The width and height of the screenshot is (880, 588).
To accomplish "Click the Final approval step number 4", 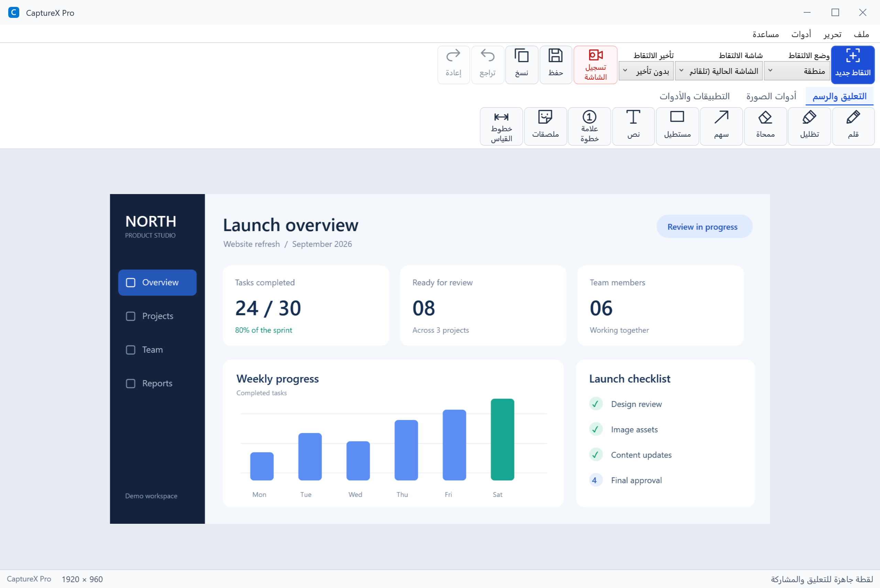I will pos(596,480).
